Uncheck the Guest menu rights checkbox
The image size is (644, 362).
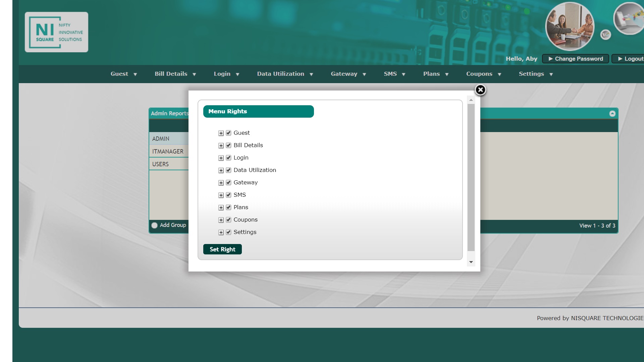click(228, 133)
